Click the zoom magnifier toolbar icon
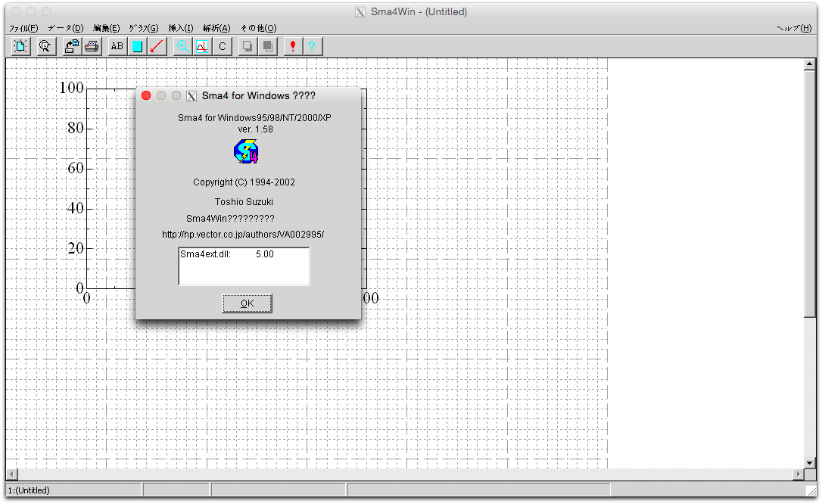822x504 pixels. pyautogui.click(x=182, y=46)
